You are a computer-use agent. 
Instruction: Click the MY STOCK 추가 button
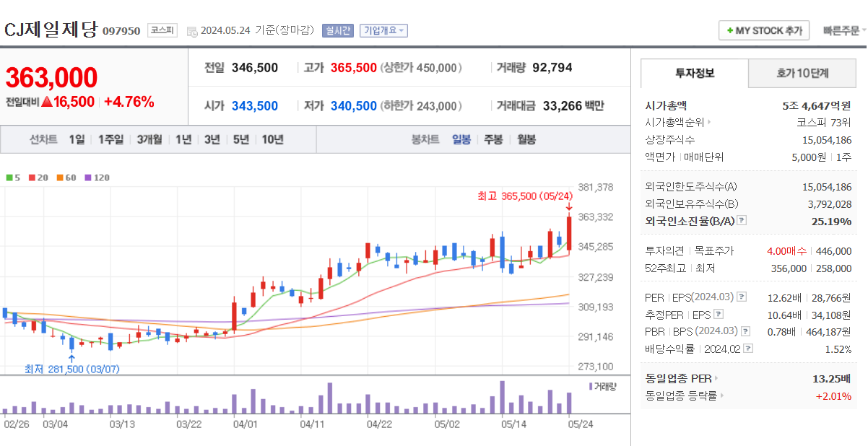[x=764, y=30]
